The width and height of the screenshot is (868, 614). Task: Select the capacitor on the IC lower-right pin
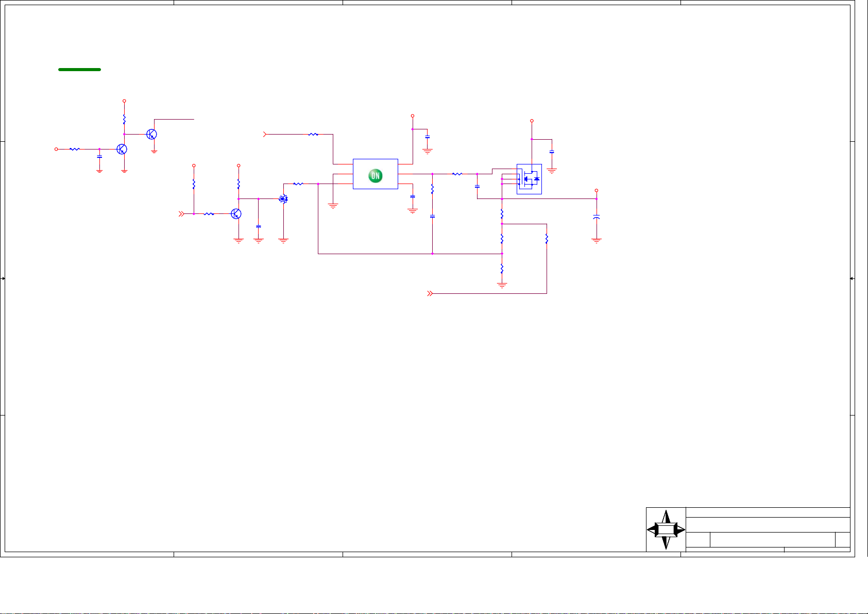(413, 197)
